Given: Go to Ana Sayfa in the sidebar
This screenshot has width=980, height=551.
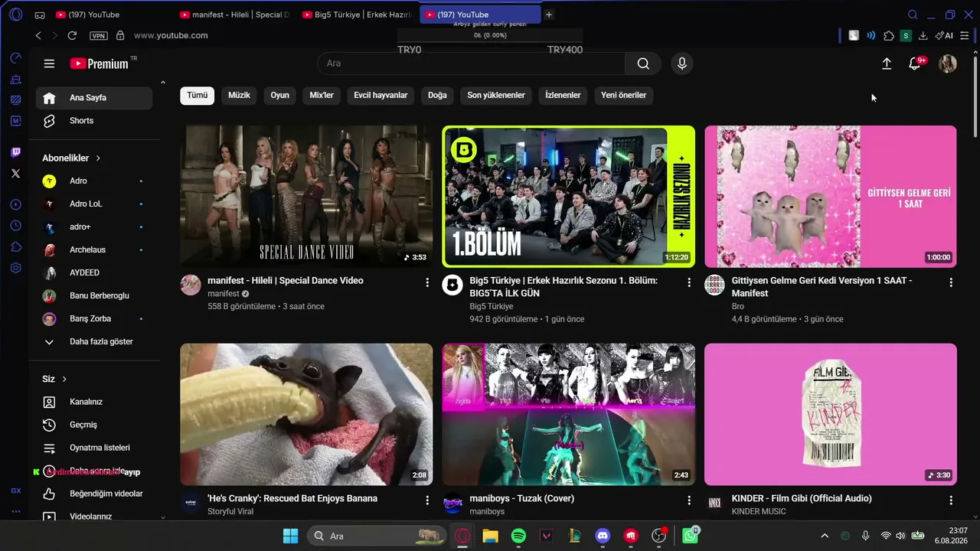Looking at the screenshot, I should tap(94, 97).
